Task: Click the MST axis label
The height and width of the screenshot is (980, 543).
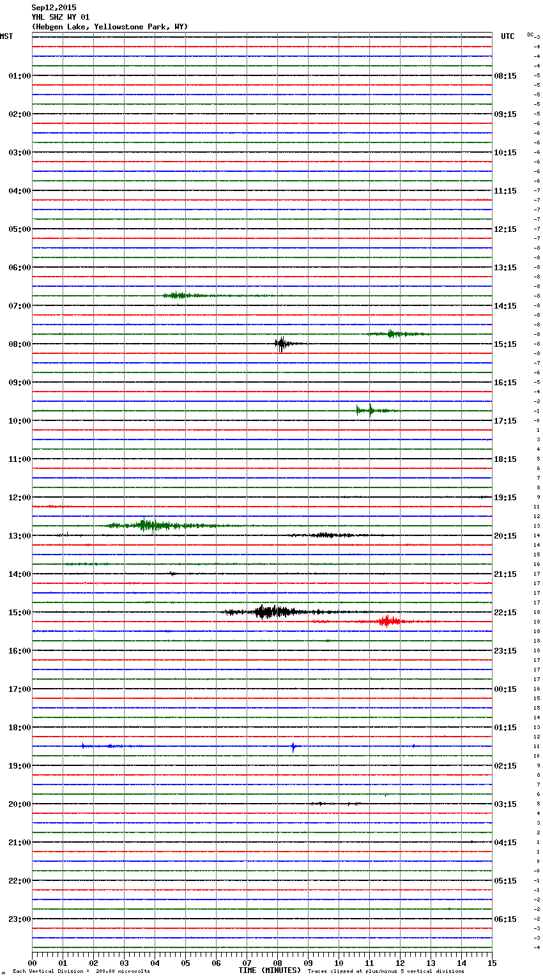Action: click(6, 36)
